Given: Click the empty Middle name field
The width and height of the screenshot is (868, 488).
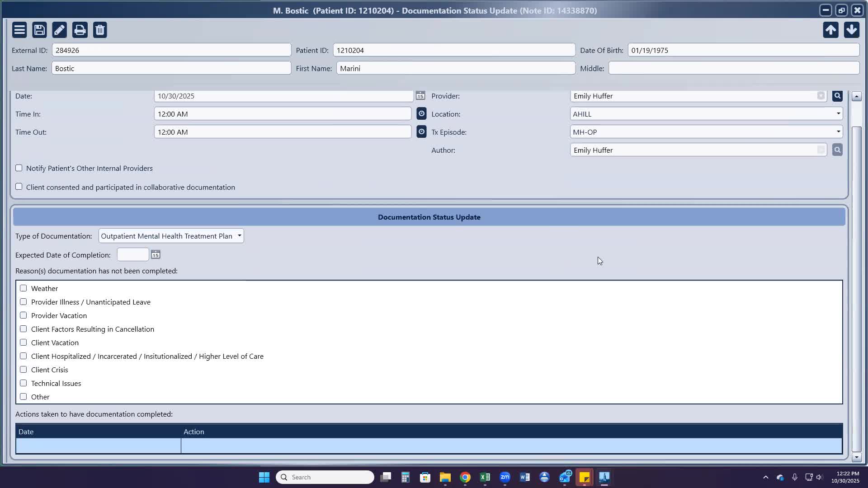Looking at the screenshot, I should point(734,68).
